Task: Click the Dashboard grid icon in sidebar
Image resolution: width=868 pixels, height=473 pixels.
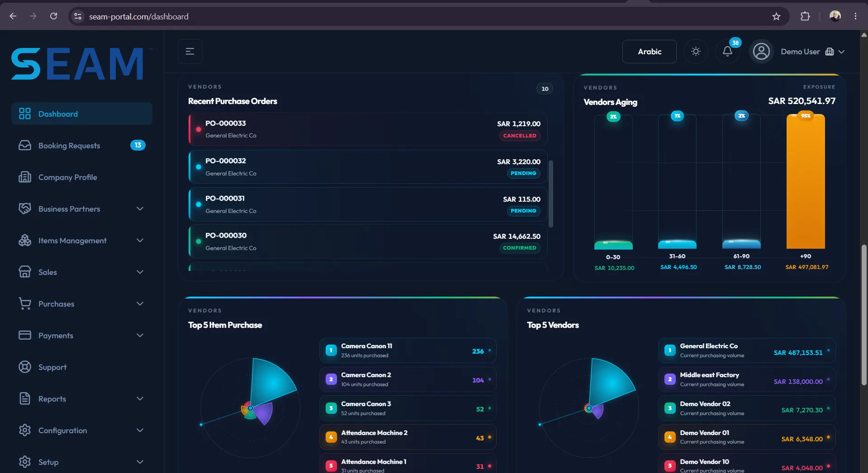Action: 25,114
